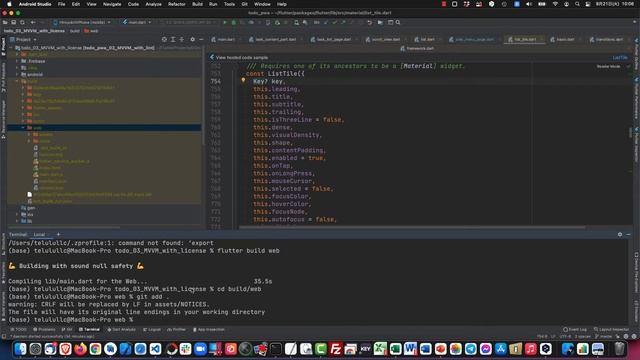Click Expand All icon in Project panel
This screenshot has width=640, height=360.
(173, 40)
